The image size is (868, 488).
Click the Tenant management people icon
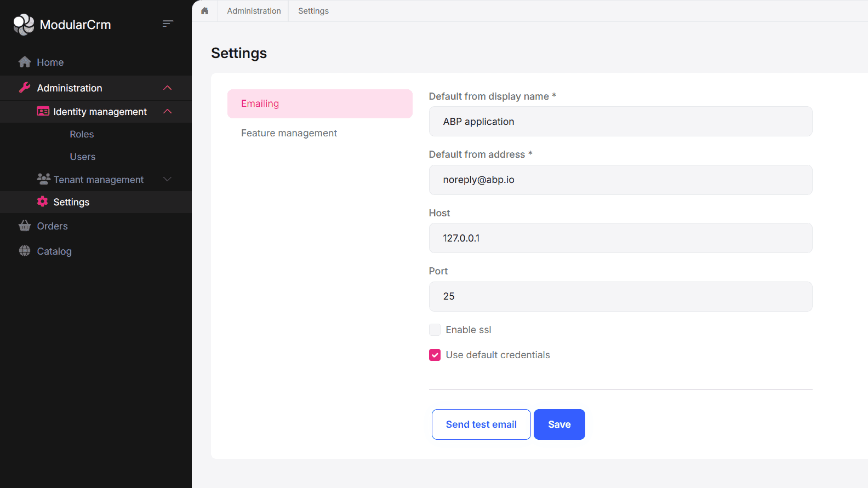43,179
